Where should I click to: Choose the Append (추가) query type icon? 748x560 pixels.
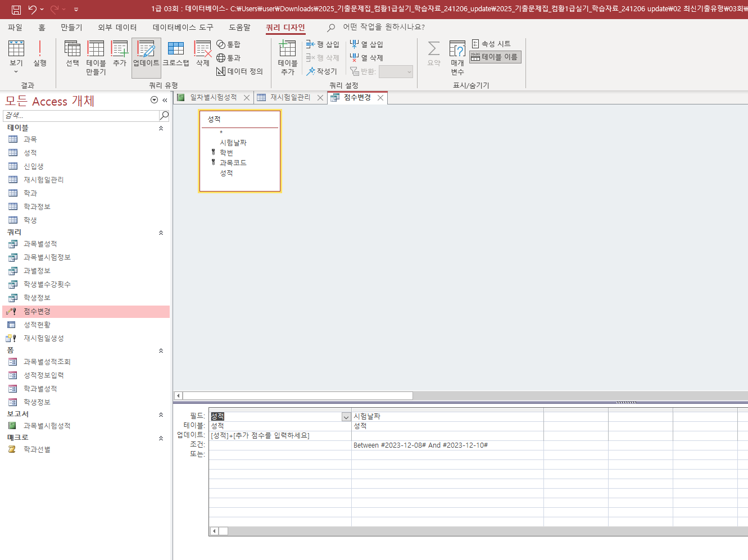point(120,54)
